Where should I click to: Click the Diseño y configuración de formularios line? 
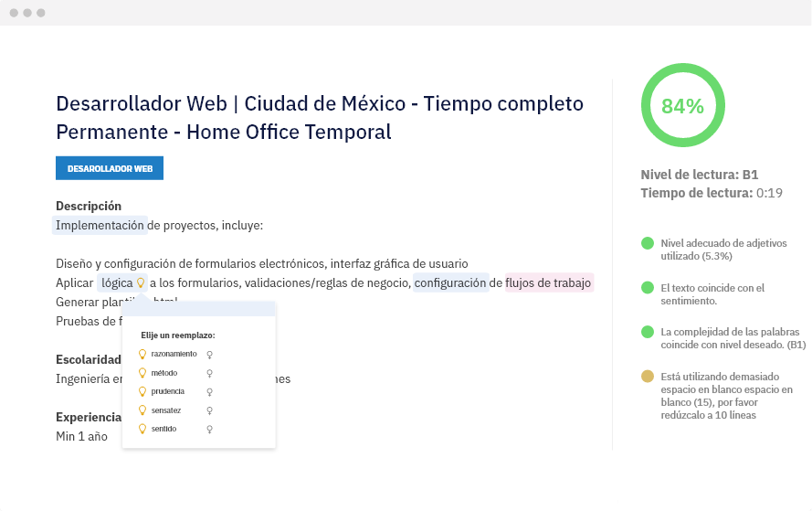pos(262,264)
